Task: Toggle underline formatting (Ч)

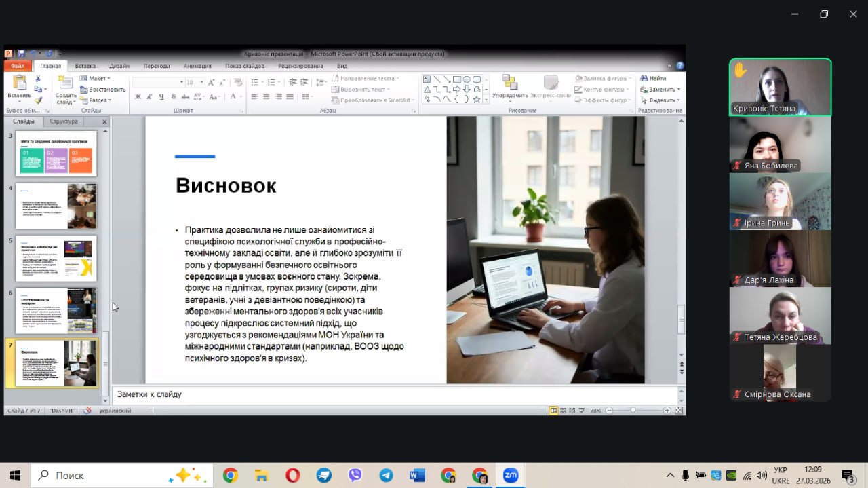Action: [161, 97]
